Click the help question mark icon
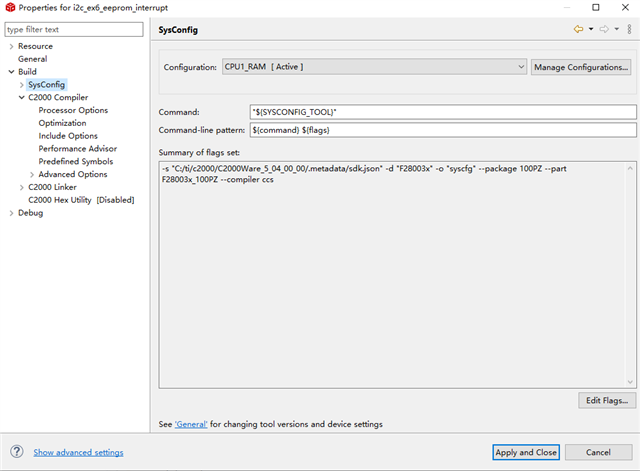This screenshot has height=471, width=640. pyautogui.click(x=17, y=452)
